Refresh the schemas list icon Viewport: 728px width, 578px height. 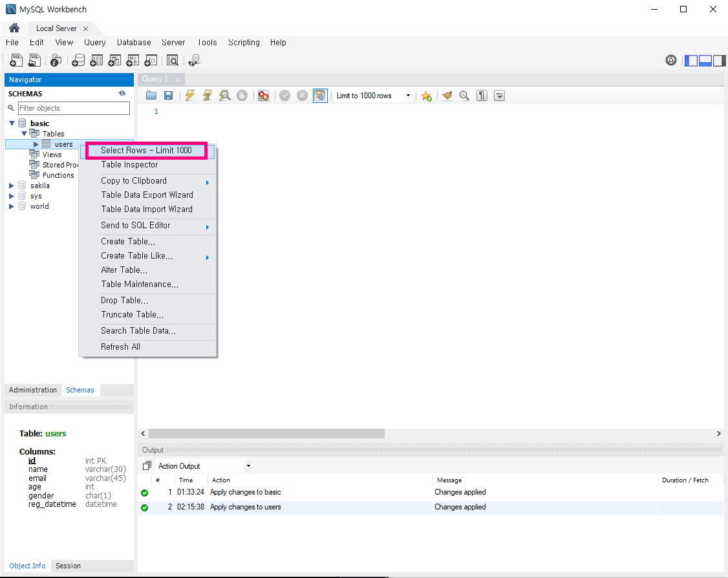pyautogui.click(x=122, y=93)
